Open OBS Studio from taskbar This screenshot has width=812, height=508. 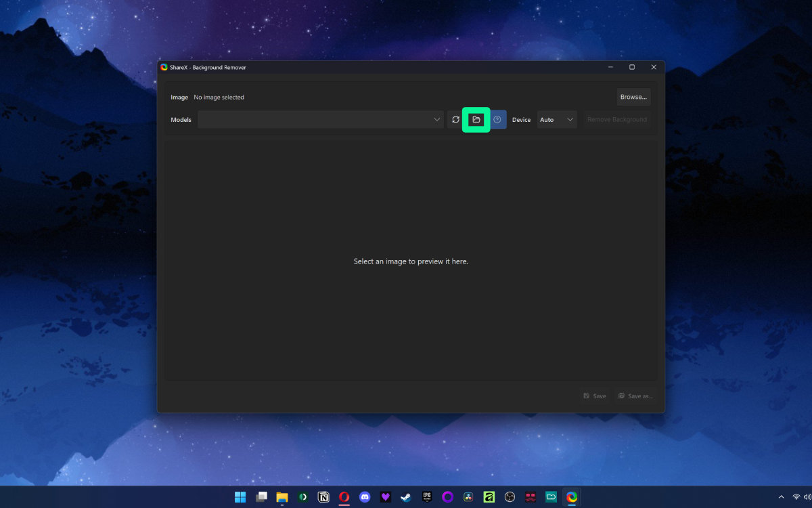[510, 497]
